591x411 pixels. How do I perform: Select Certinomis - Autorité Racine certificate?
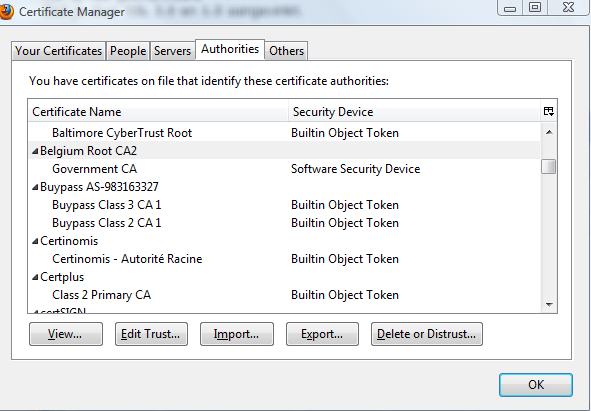click(x=284, y=259)
